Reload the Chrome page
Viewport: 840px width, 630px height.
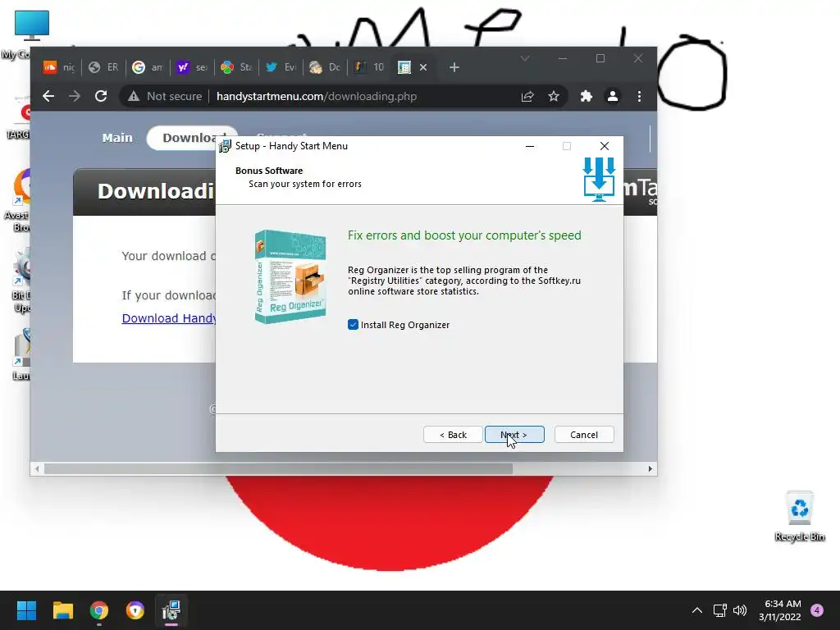[x=101, y=97]
